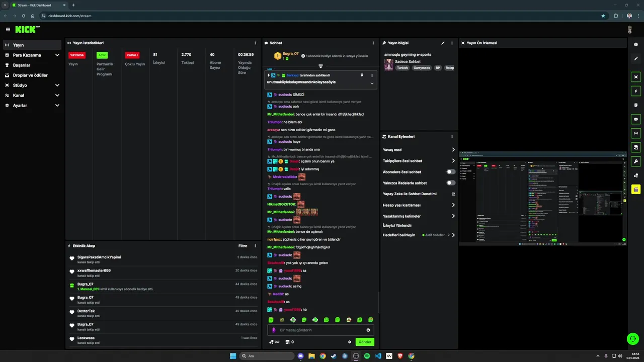Bookmark the page with the address bar star
Viewport: 644px width, 362px height.
point(603,16)
